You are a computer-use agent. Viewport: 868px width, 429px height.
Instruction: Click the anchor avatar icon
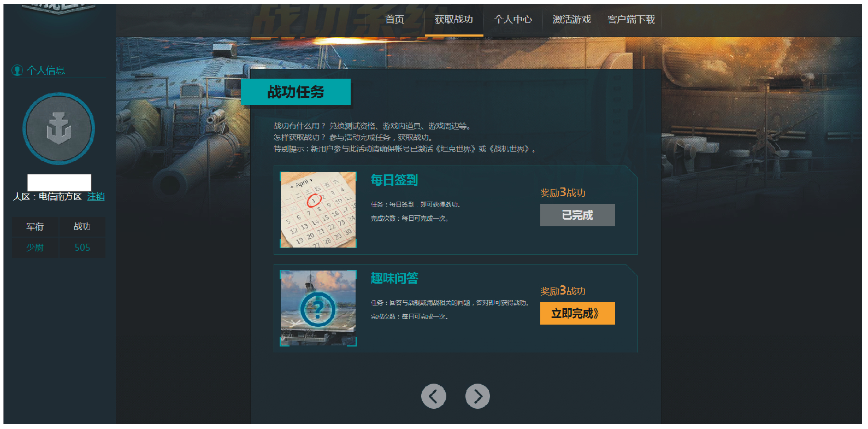point(58,128)
